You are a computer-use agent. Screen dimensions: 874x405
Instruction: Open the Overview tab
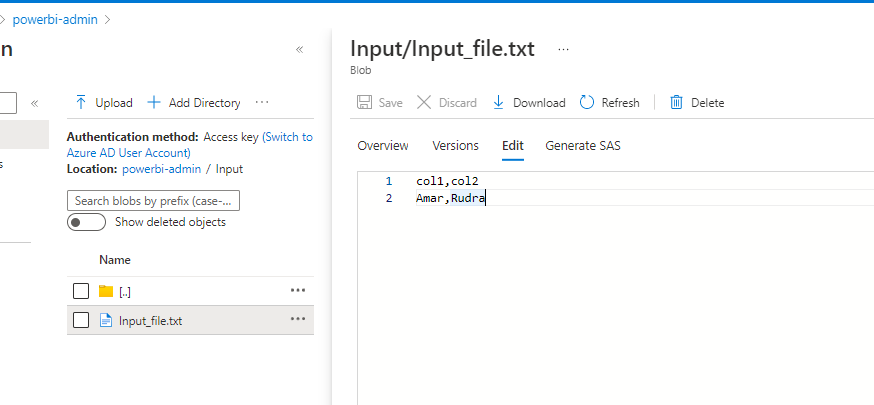383,146
